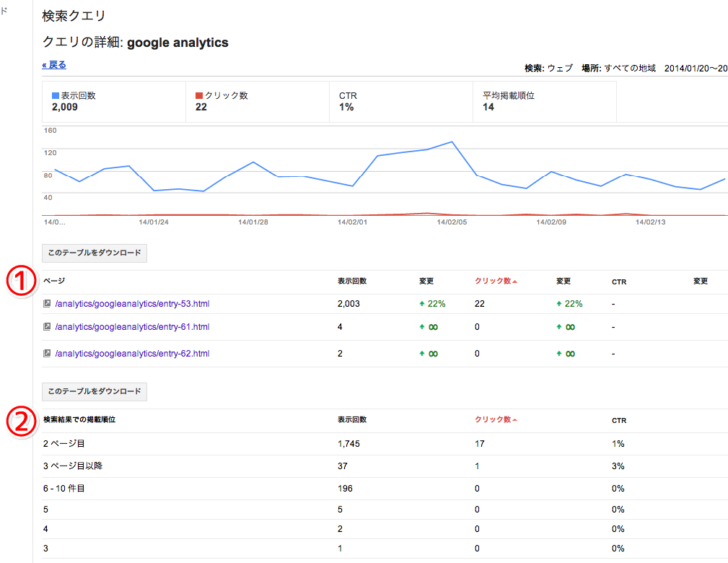Open external link icon for entry-61.html
Screen dimensions: 728x563
(x=46, y=326)
